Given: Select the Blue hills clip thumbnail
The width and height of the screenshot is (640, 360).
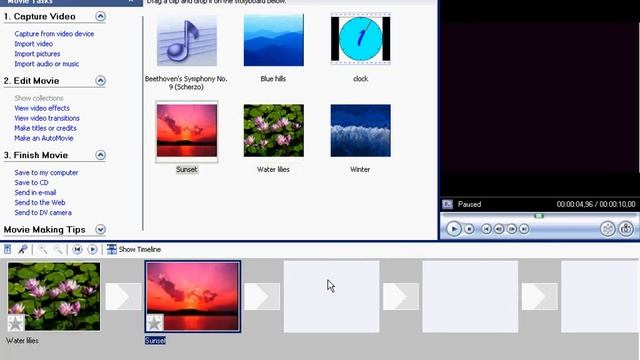Looking at the screenshot, I should tap(273, 40).
